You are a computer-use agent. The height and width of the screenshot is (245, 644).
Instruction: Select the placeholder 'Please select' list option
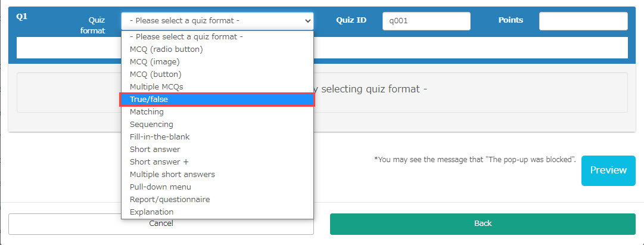[186, 36]
